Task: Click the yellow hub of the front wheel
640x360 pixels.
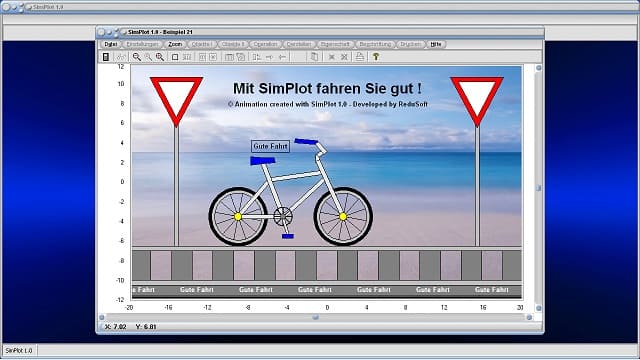Action: tap(343, 216)
